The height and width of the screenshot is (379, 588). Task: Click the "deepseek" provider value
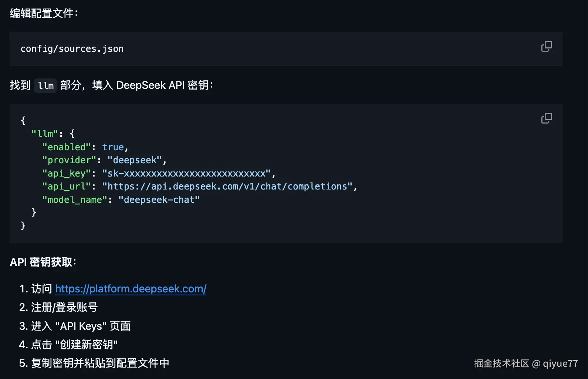[x=135, y=160]
